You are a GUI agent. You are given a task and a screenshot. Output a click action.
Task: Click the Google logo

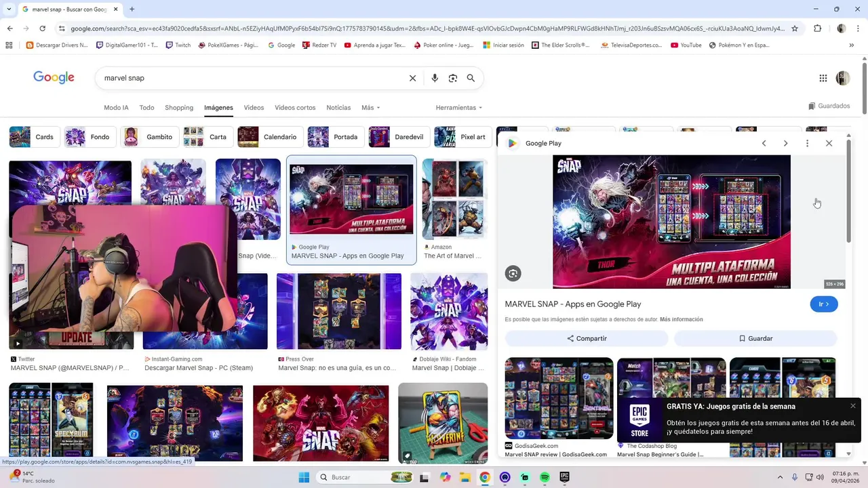(x=54, y=77)
